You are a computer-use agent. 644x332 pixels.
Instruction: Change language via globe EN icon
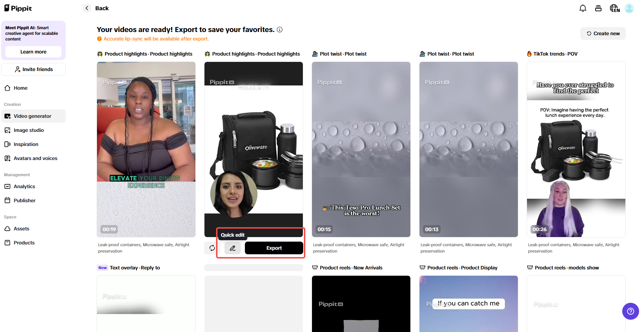click(615, 8)
